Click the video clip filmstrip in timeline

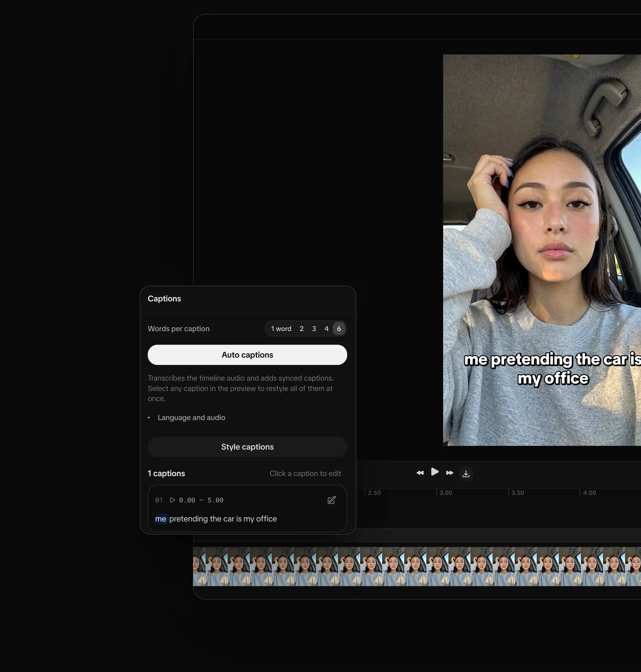point(417,567)
